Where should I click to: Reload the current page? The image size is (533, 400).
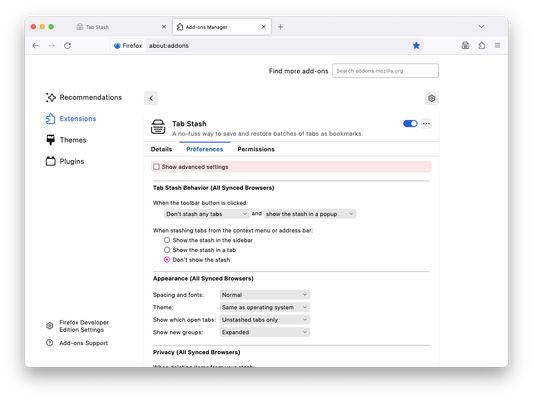[x=68, y=46]
